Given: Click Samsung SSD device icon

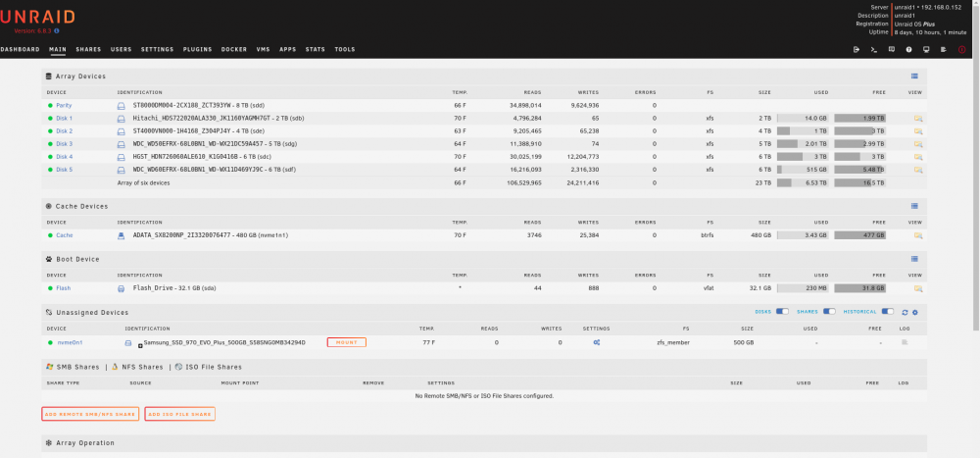Looking at the screenshot, I should coord(128,343).
